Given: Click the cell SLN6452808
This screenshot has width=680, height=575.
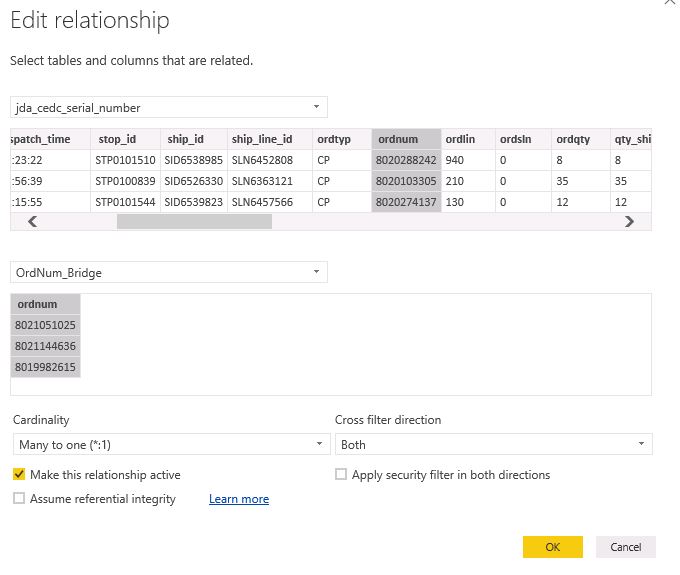Looking at the screenshot, I should [270, 160].
